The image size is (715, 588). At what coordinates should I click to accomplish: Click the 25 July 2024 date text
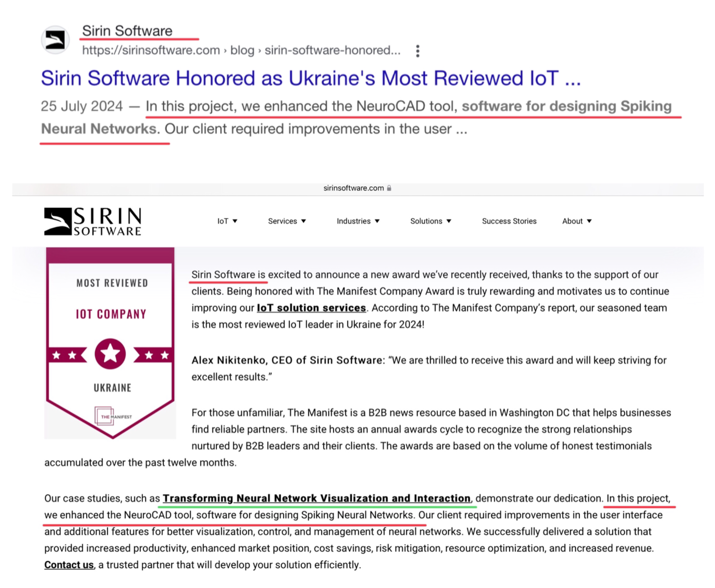click(x=82, y=106)
